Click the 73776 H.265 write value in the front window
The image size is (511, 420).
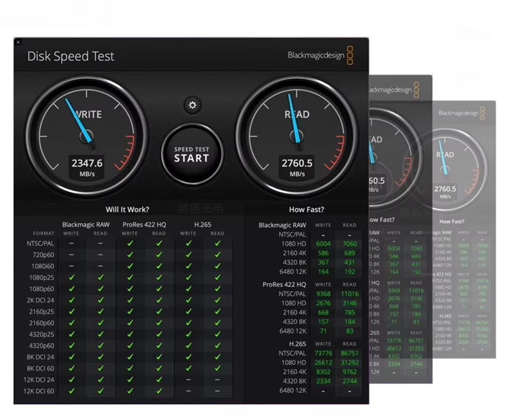[323, 353]
